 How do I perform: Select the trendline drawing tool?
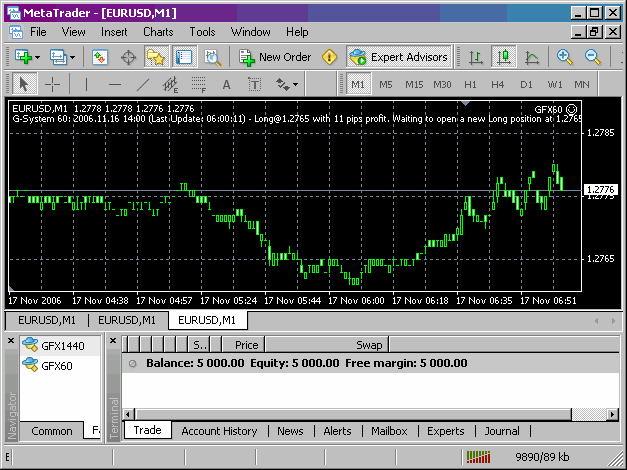tap(142, 84)
